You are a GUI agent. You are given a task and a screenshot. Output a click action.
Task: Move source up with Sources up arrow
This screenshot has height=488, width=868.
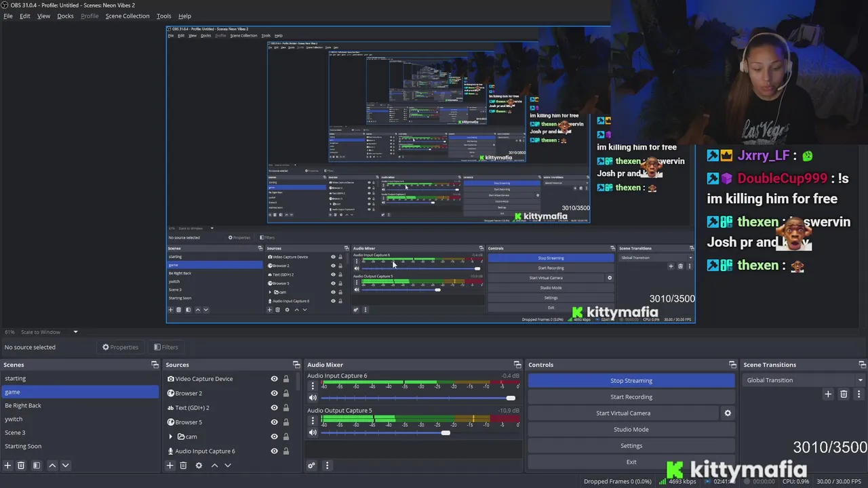click(214, 466)
